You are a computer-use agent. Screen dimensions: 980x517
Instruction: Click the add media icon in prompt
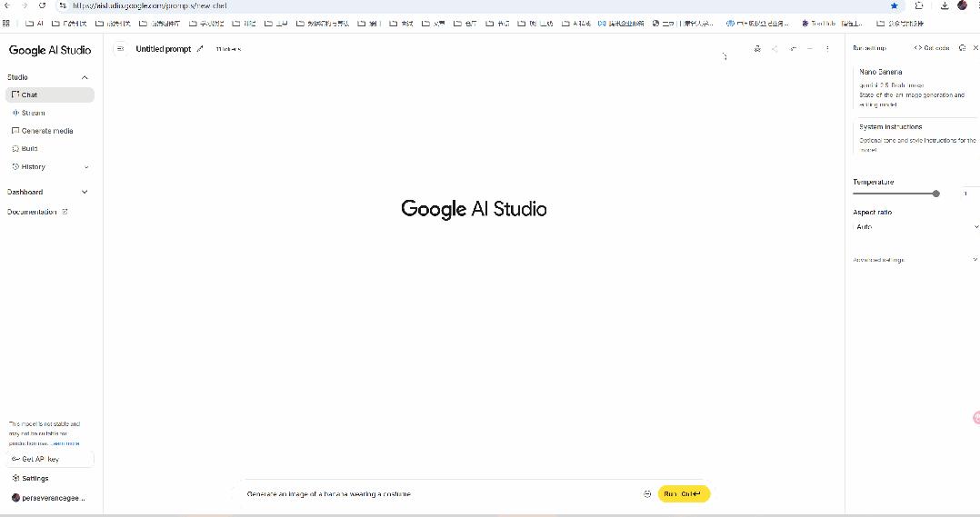(647, 494)
